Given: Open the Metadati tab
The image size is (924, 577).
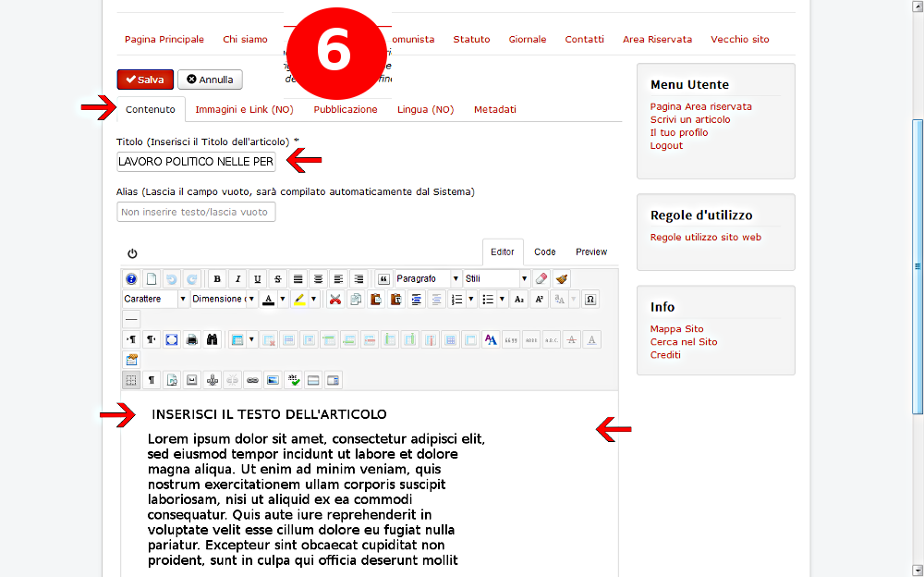Looking at the screenshot, I should [495, 109].
